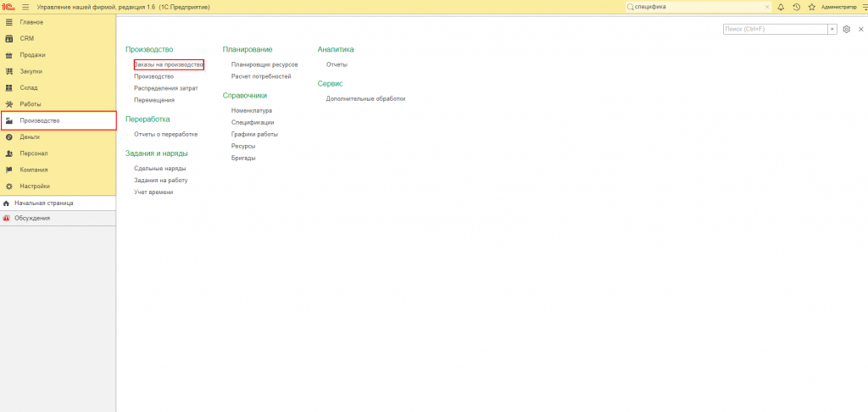Open Расчет потребностей
The image size is (868, 412).
[261, 76]
